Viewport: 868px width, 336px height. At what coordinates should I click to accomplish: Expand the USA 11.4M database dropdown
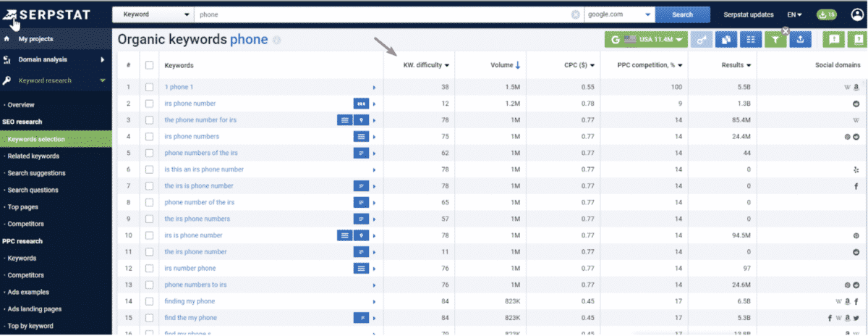[647, 40]
